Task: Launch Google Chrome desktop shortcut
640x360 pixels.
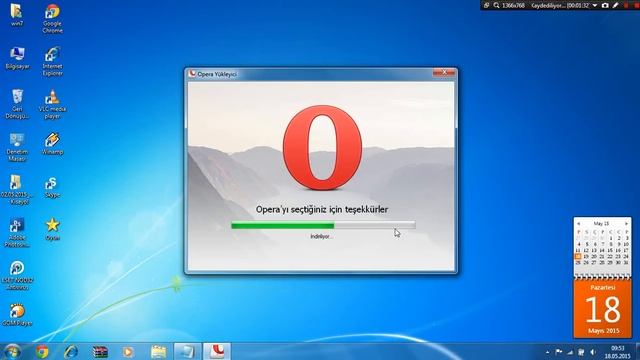Action: 52,18
